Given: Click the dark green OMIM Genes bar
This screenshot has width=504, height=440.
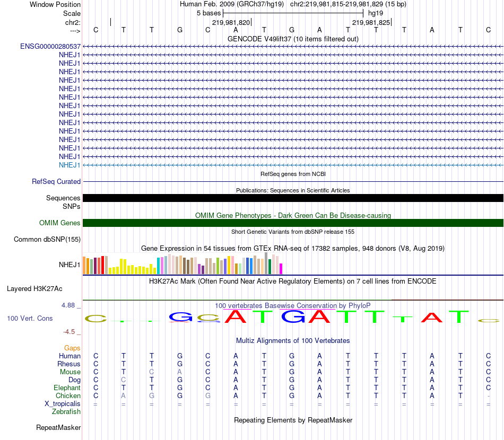Looking at the screenshot, I should [x=293, y=223].
